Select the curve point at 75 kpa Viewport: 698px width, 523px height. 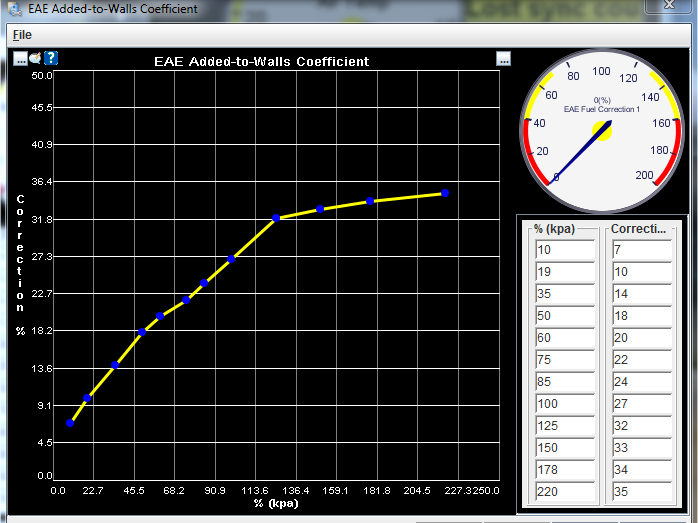186,300
